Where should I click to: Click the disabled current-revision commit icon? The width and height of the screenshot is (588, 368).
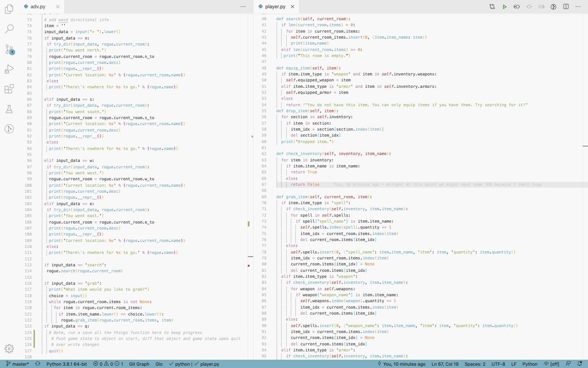pyautogui.click(x=529, y=7)
